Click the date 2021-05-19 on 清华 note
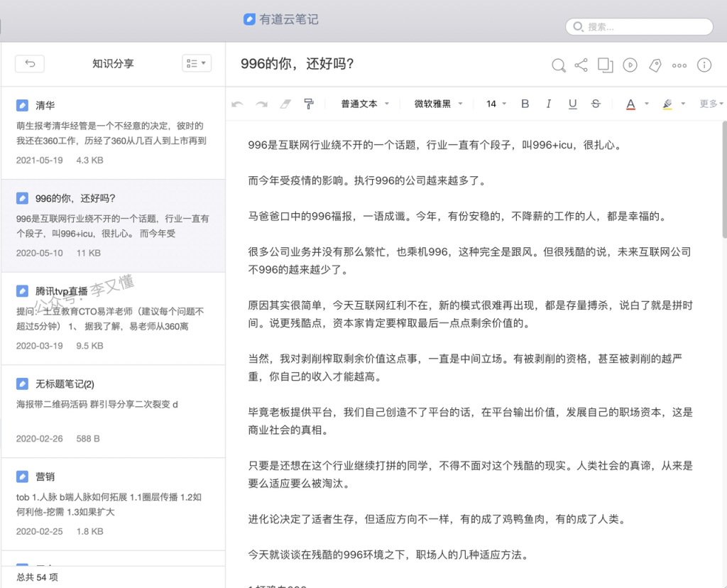 [40, 160]
